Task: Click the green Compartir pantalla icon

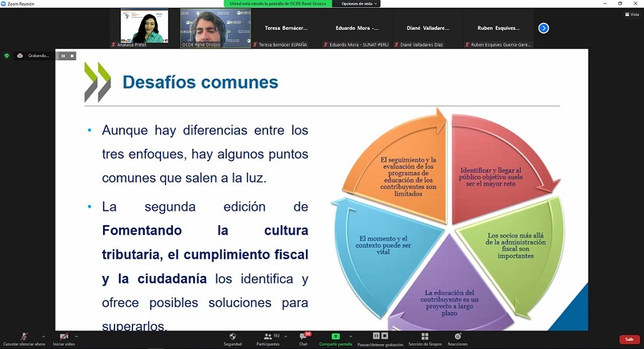Action: tap(336, 336)
